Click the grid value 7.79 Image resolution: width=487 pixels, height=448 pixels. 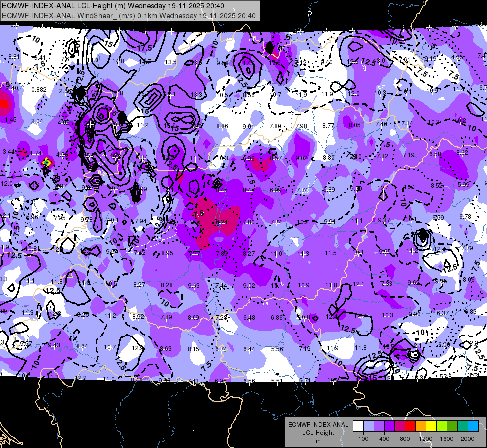pyautogui.click(x=467, y=248)
